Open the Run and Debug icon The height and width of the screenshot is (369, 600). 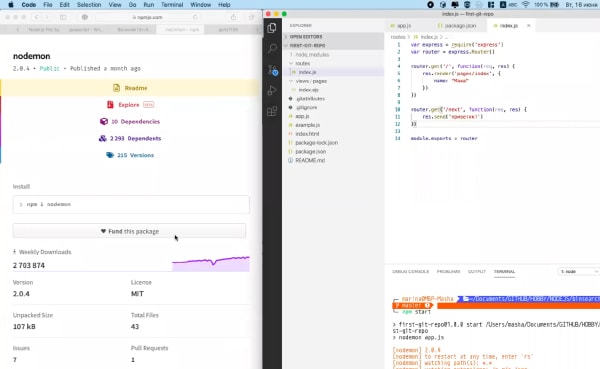tap(272, 91)
